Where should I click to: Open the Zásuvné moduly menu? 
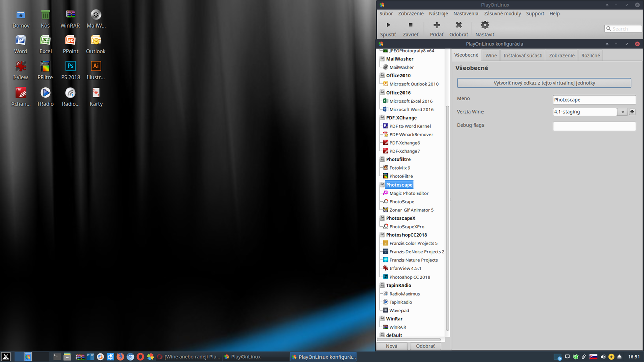click(503, 14)
